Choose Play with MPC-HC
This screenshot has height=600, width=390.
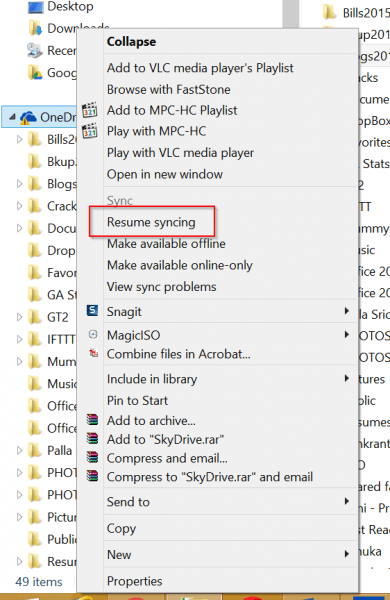click(x=156, y=131)
